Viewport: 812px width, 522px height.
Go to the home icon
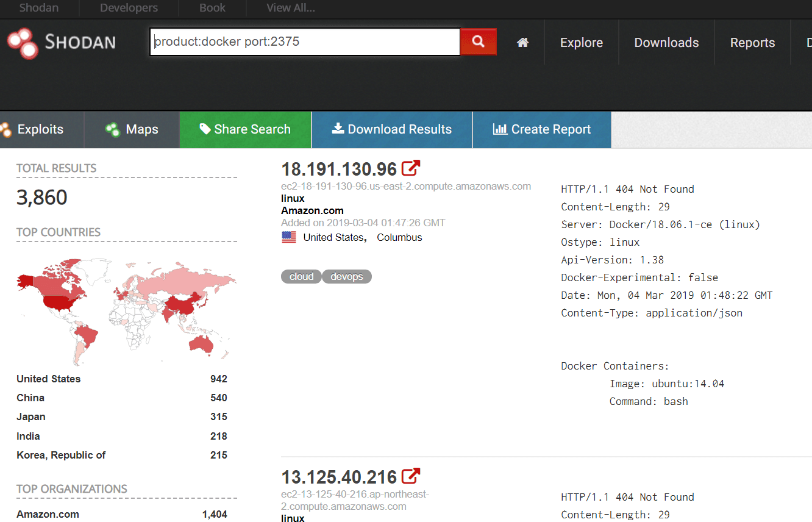click(x=522, y=43)
